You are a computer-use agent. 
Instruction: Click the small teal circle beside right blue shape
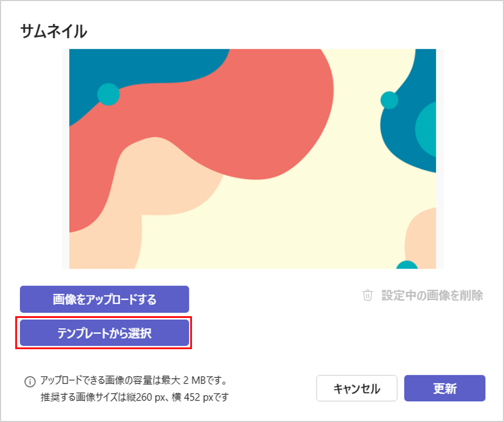click(x=389, y=100)
